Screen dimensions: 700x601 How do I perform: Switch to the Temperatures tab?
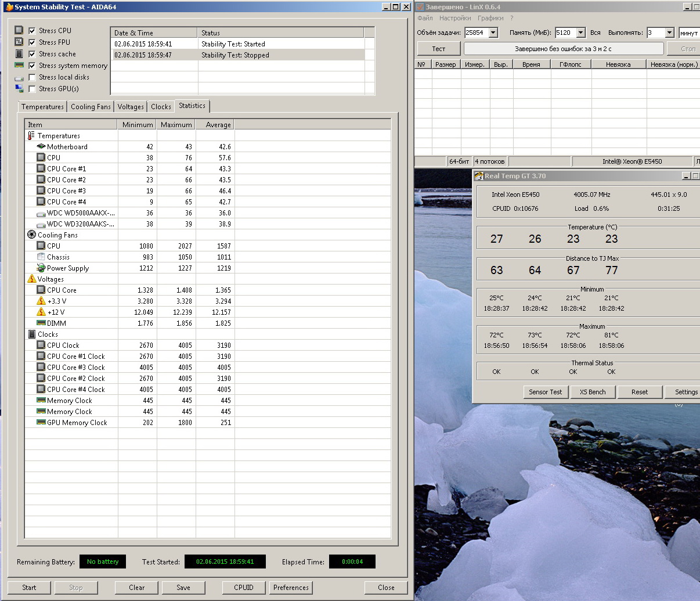coord(42,107)
